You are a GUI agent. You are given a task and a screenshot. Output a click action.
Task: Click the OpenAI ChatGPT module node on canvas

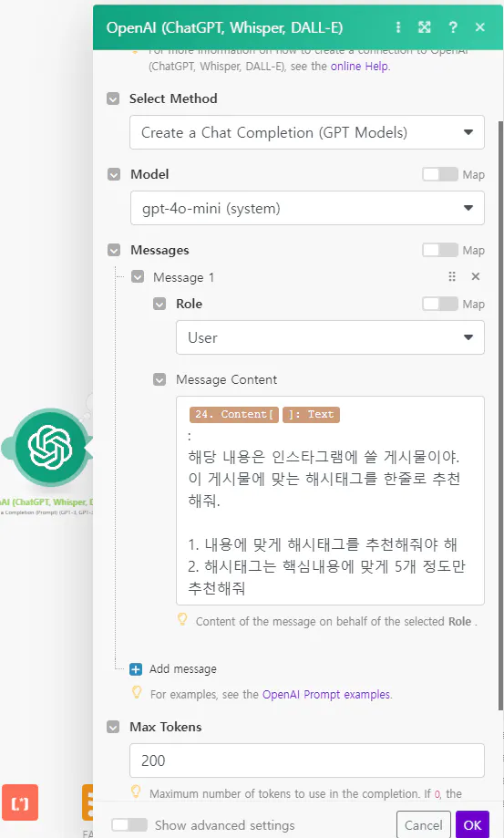51,447
